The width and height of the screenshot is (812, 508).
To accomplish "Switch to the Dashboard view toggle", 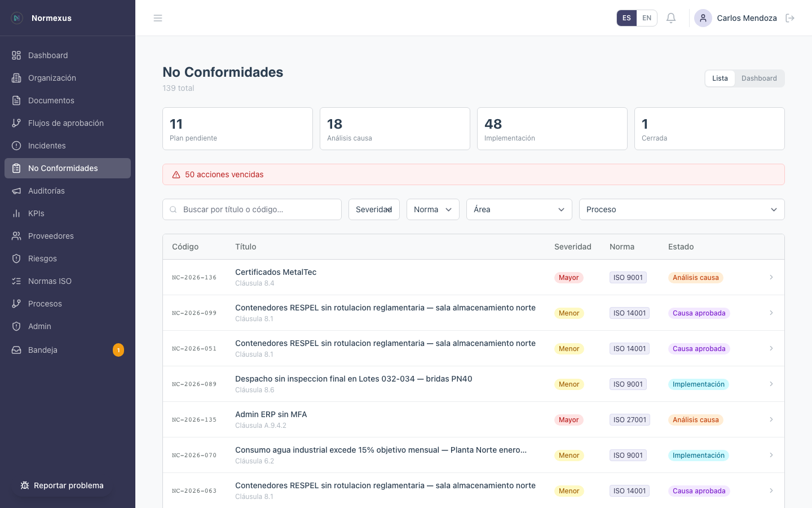I will tap(758, 78).
